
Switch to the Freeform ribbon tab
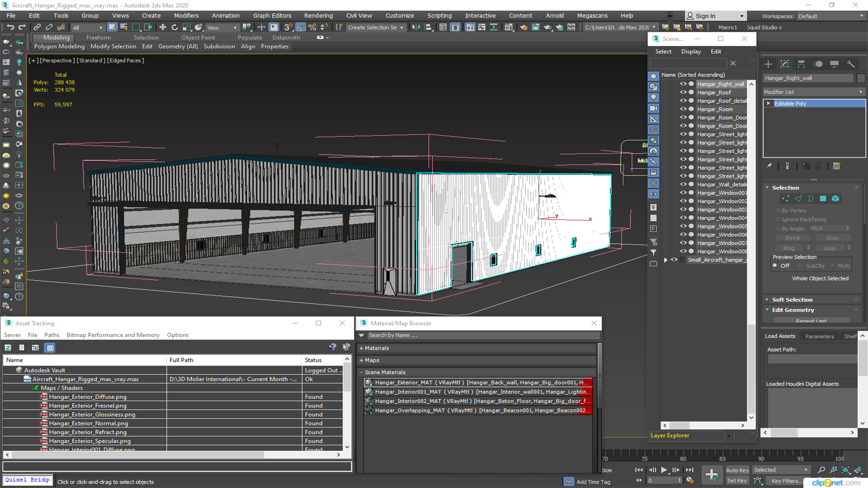point(98,38)
